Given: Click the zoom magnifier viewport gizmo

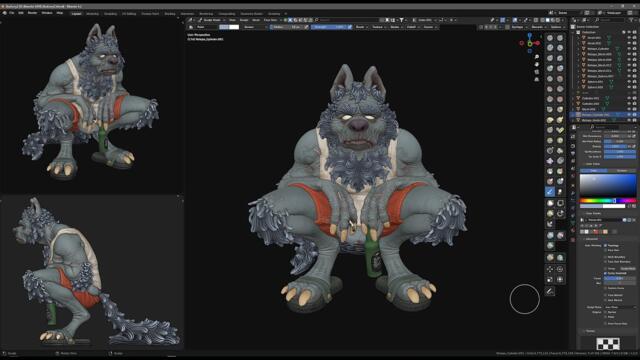Looking at the screenshot, I should [x=537, y=57].
